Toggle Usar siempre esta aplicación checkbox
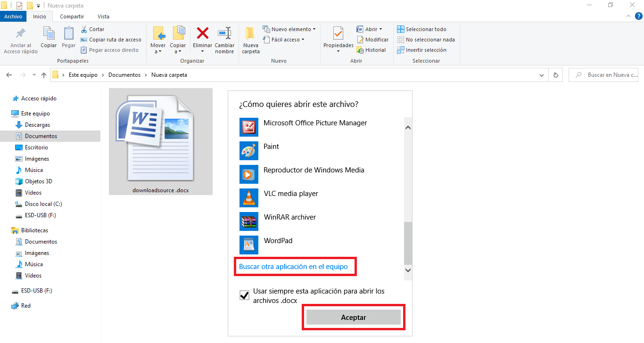This screenshot has width=644, height=343. tap(244, 295)
